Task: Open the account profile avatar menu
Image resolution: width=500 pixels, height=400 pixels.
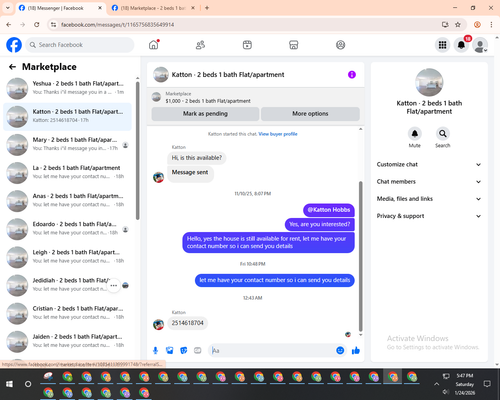Action: pyautogui.click(x=480, y=45)
